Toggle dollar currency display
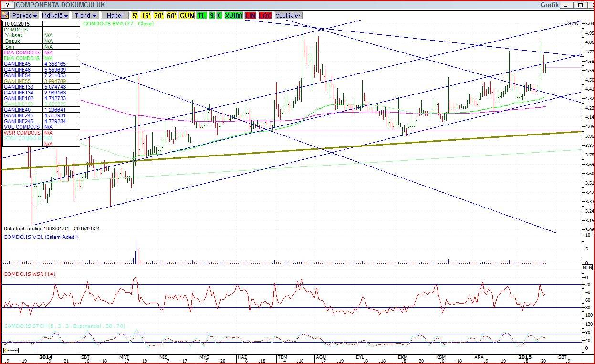 [211, 16]
